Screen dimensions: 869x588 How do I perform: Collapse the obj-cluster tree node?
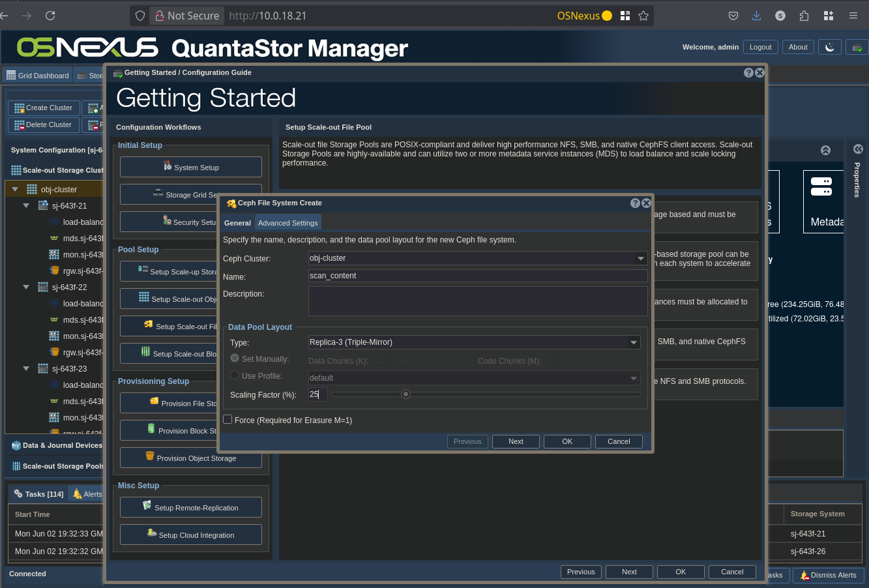pos(15,190)
